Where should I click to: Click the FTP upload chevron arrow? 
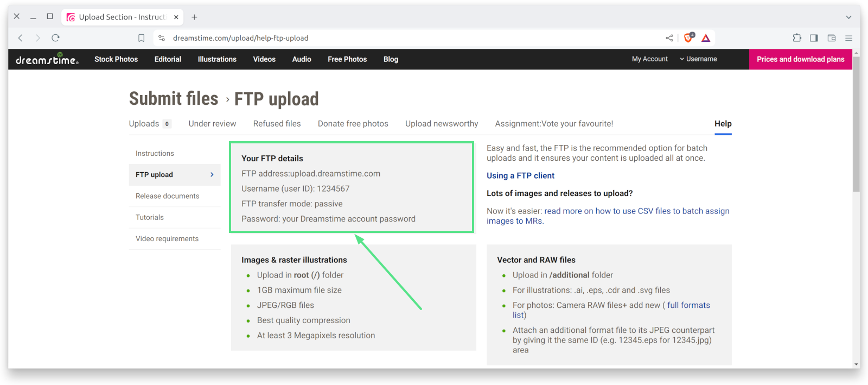[x=212, y=175]
